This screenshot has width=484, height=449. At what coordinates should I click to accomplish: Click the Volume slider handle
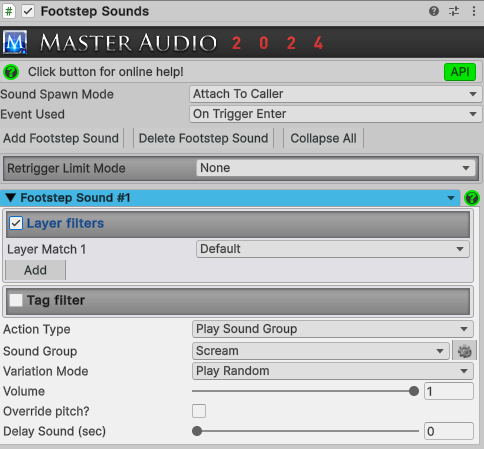click(414, 391)
